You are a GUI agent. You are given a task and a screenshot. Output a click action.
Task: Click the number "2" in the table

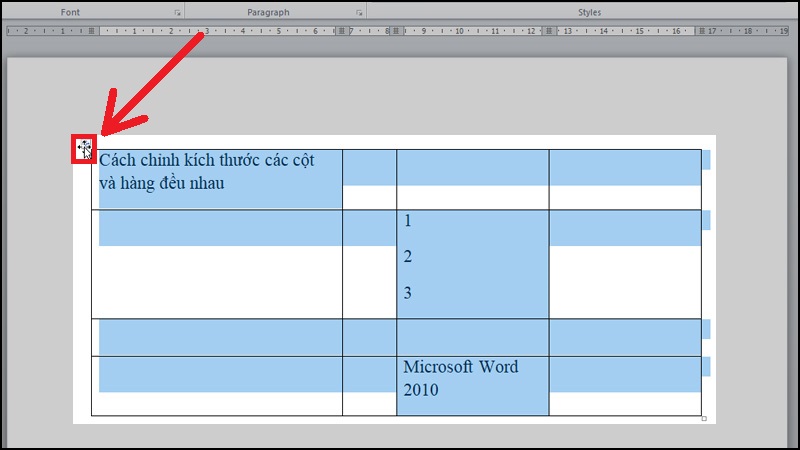(408, 257)
